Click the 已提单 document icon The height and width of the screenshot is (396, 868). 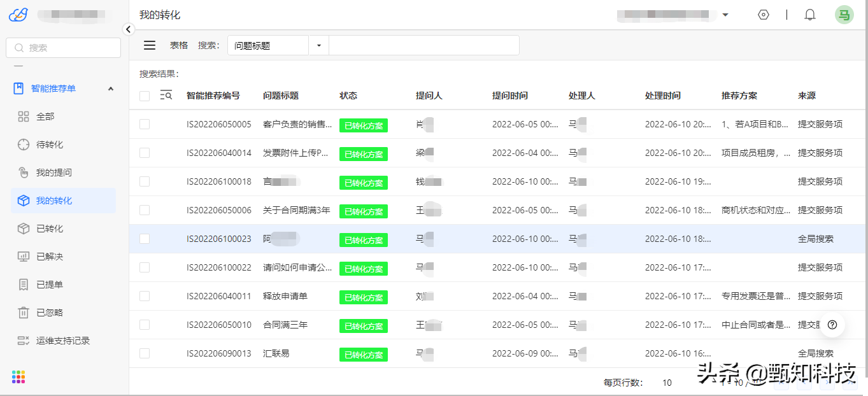(24, 285)
